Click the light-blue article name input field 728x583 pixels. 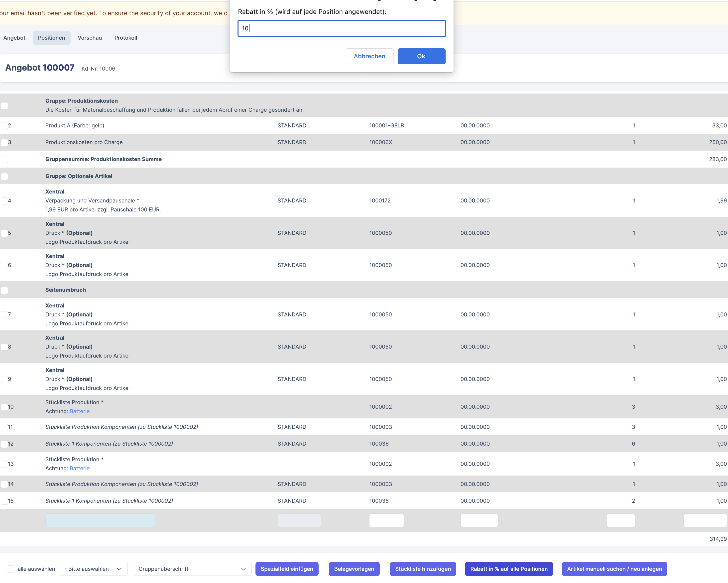pos(100,520)
